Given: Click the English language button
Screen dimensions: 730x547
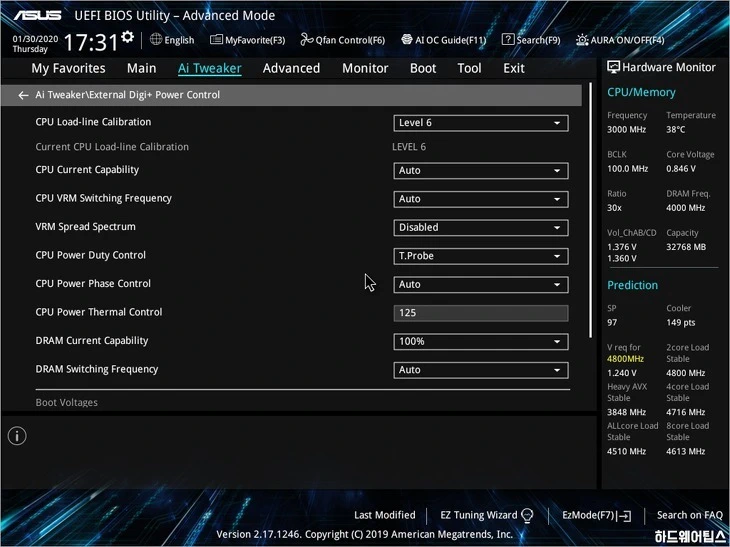Looking at the screenshot, I should pos(179,40).
